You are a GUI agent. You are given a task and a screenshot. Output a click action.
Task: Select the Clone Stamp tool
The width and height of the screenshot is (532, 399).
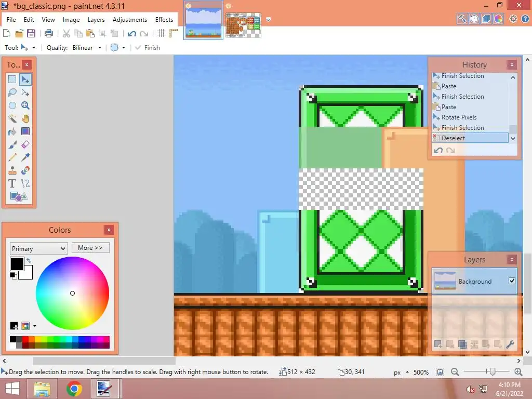click(12, 170)
